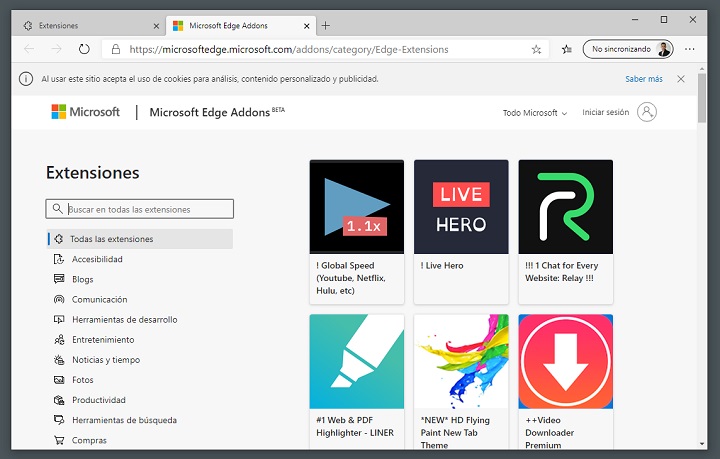This screenshot has width=720, height=459.
Task: Open the LINER highlighter extension thumbnail
Action: 357,361
